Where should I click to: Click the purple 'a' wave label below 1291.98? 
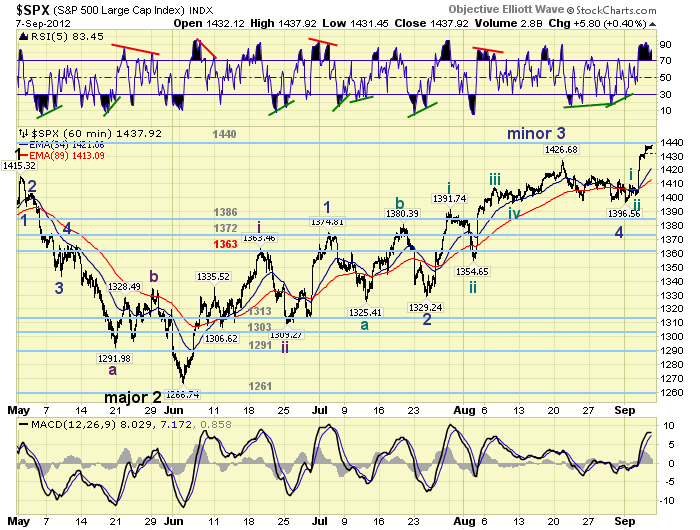click(x=112, y=370)
